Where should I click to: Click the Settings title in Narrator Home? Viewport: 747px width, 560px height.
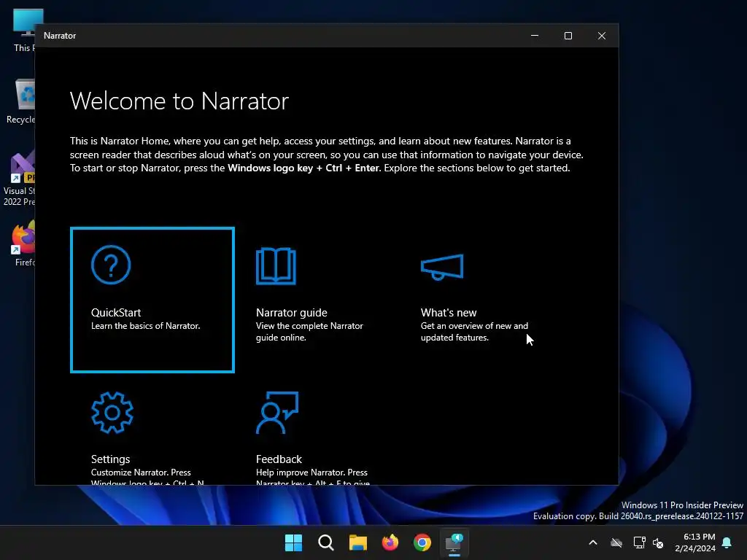coord(111,459)
